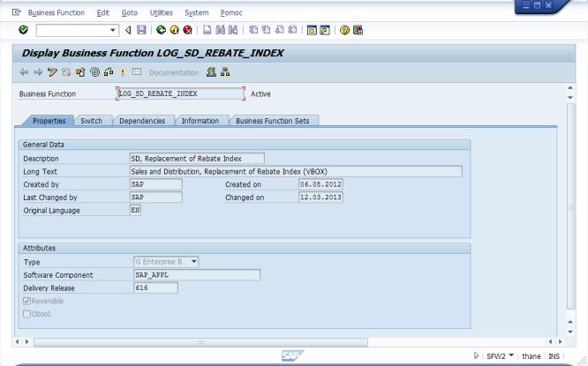Open the Goto menu
The image size is (588, 366).
(x=130, y=12)
